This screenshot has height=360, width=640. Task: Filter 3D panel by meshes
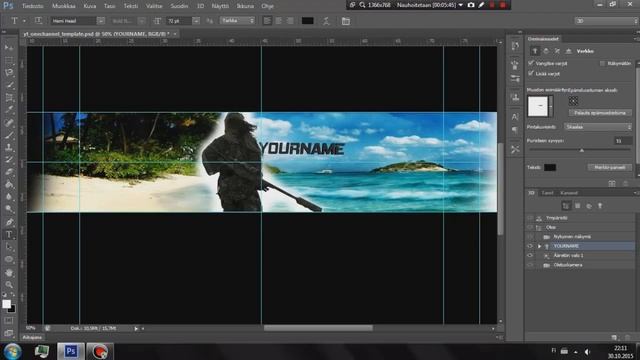click(578, 206)
